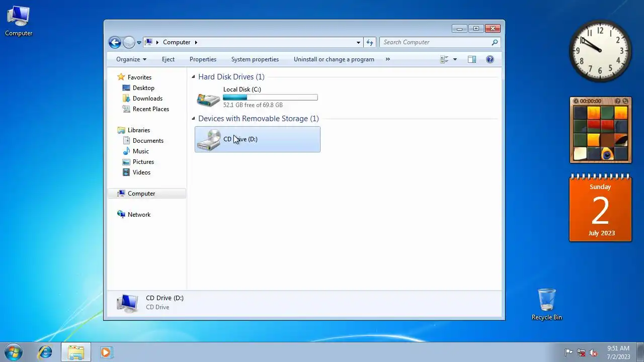Click the Refresh button beside the address bar
644x362 pixels.
tap(370, 43)
